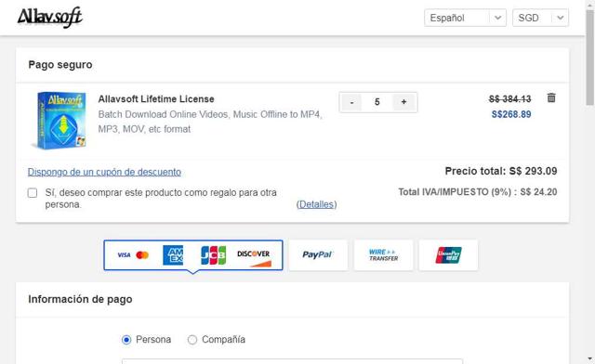Decrease quantity with the minus button
The image size is (595, 364).
coord(351,102)
